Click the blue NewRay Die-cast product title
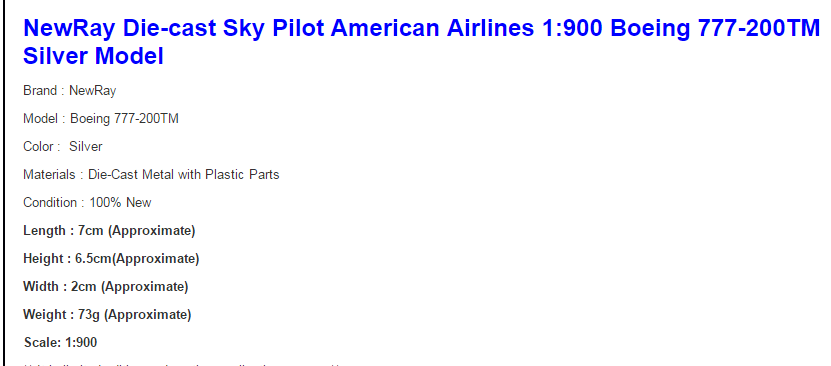This screenshot has width=831, height=366. (x=421, y=42)
